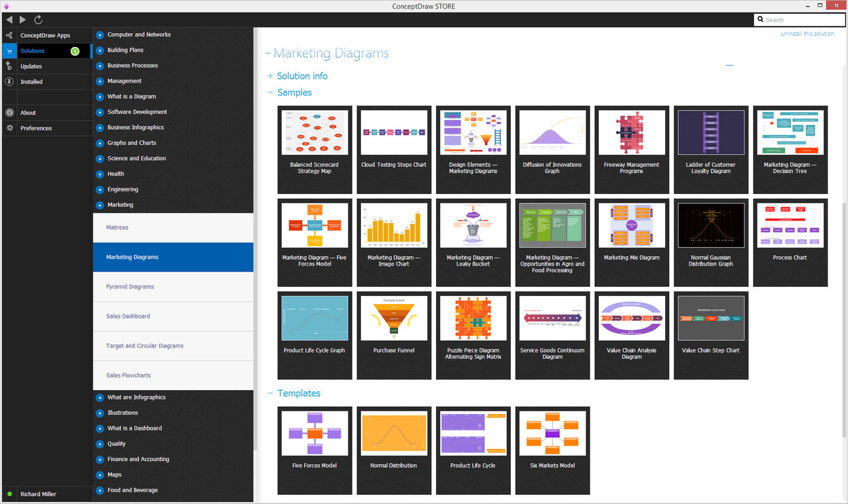Expand the Maps category
The image size is (848, 504).
pos(100,475)
